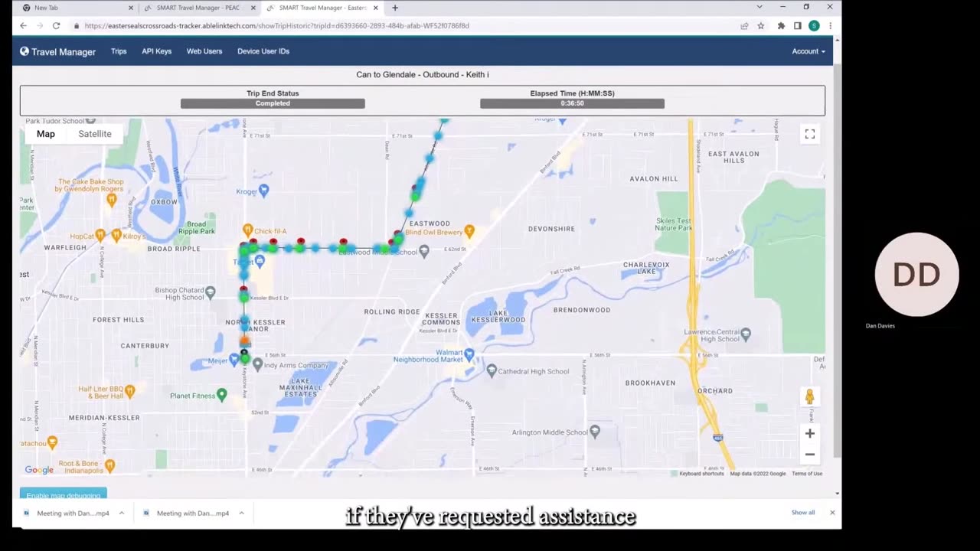Screen dimensions: 980x551
Task: Click the Skiles Test Nature Park label
Action: click(674, 224)
